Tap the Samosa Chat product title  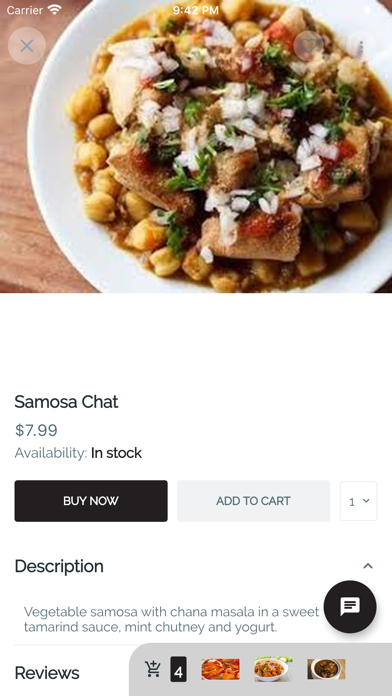(66, 402)
